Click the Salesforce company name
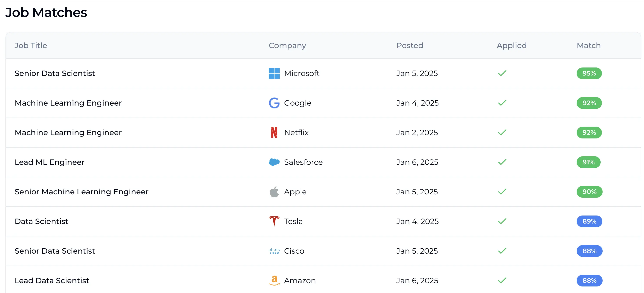Screen dimensions: 644x293 tap(303, 162)
